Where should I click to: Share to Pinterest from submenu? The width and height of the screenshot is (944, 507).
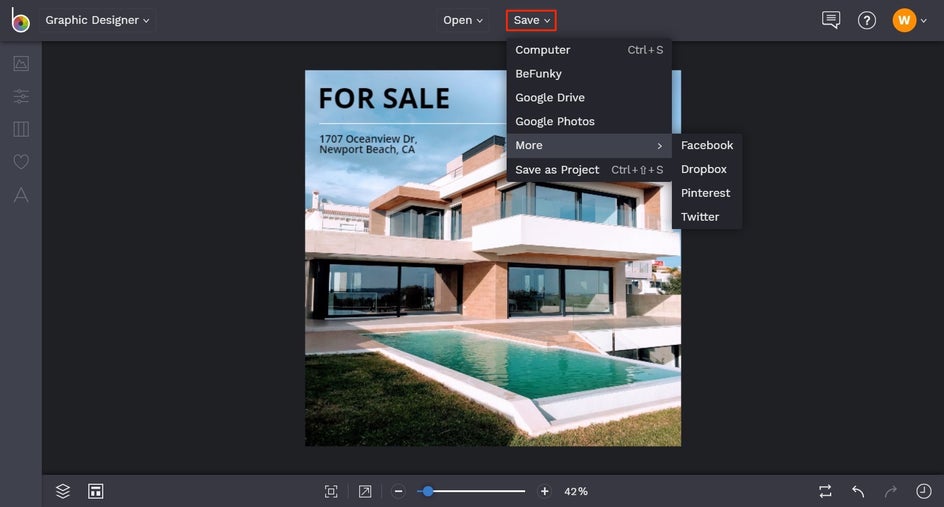[707, 193]
